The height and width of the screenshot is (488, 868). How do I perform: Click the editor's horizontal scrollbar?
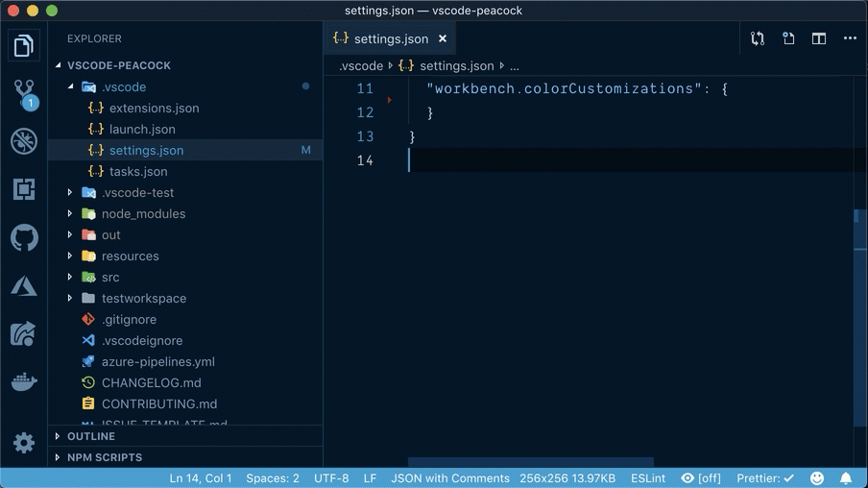click(530, 462)
